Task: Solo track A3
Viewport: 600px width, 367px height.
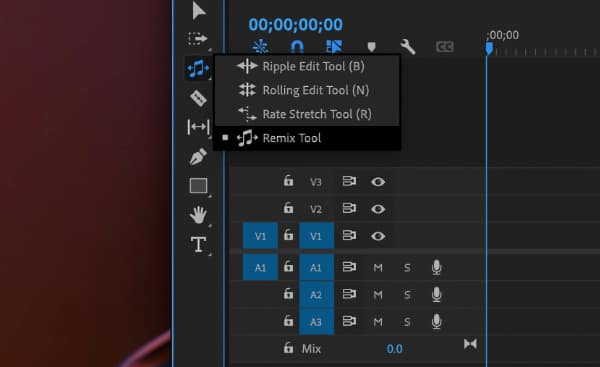Action: 407,322
